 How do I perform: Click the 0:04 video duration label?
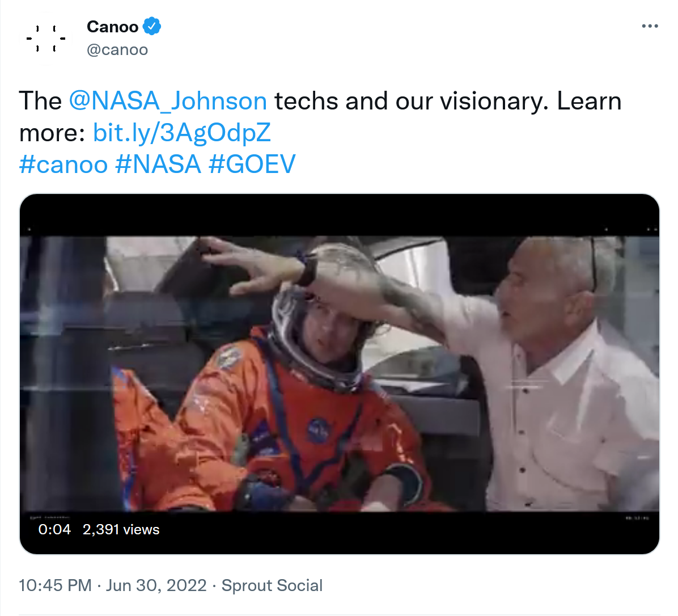point(54,529)
